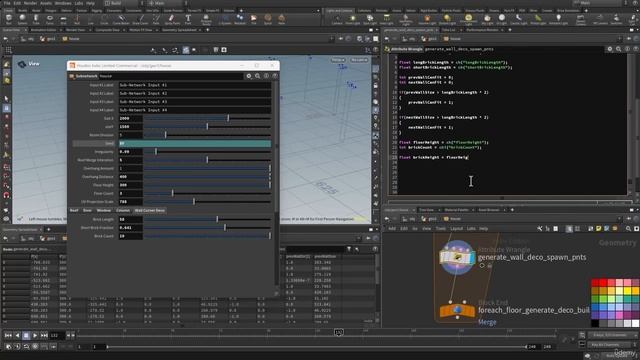Select the Grid shelf tool
The width and height of the screenshot is (640, 360).
tap(63, 19)
